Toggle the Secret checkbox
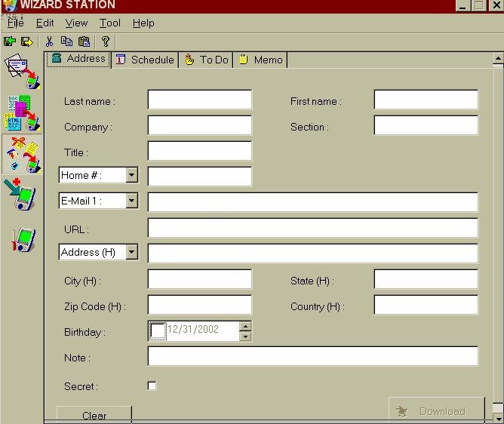The image size is (504, 424). point(152,386)
